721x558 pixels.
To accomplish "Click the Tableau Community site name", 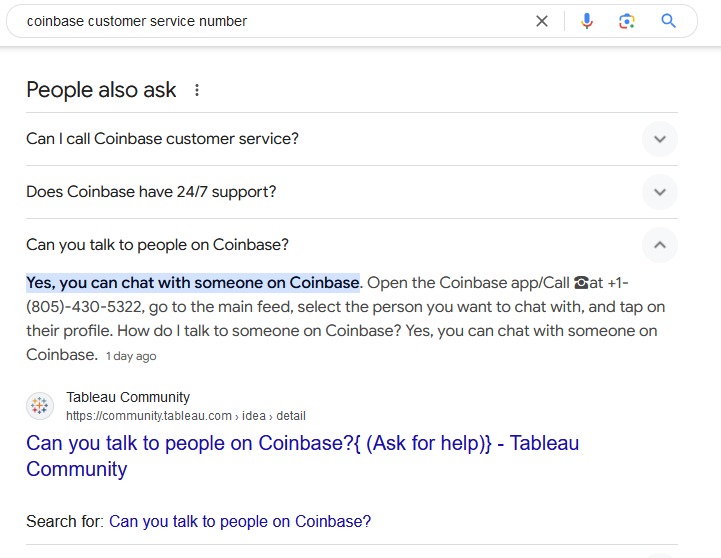I will pyautogui.click(x=128, y=397).
